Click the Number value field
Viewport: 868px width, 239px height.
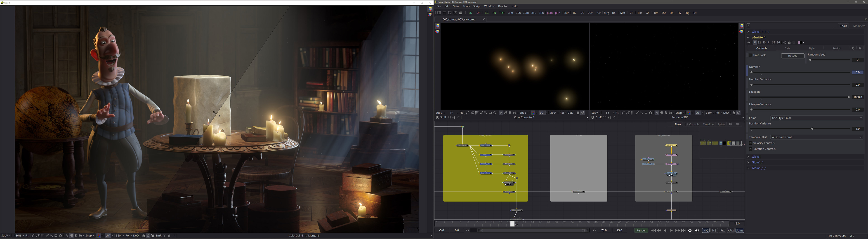pyautogui.click(x=858, y=72)
